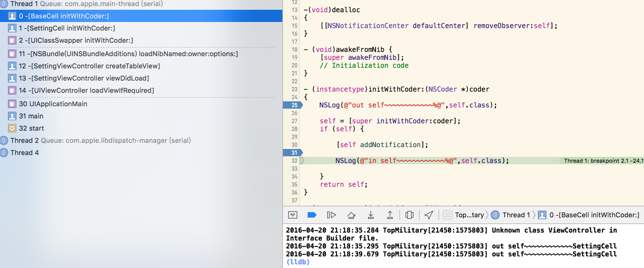Select the Top...tary process in the jump bar

click(463, 215)
